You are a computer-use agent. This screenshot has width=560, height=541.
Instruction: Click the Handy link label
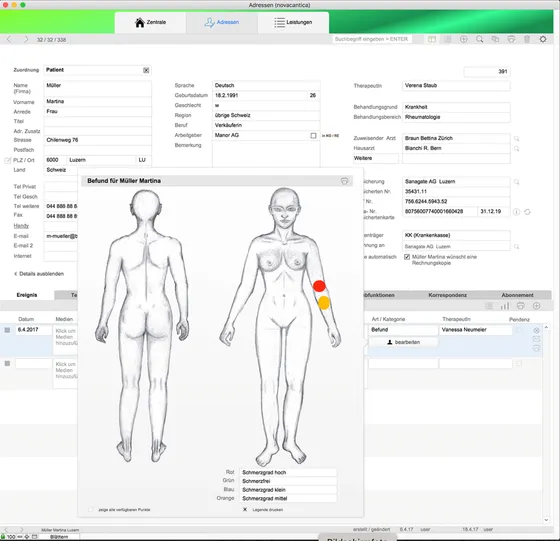pos(21,226)
